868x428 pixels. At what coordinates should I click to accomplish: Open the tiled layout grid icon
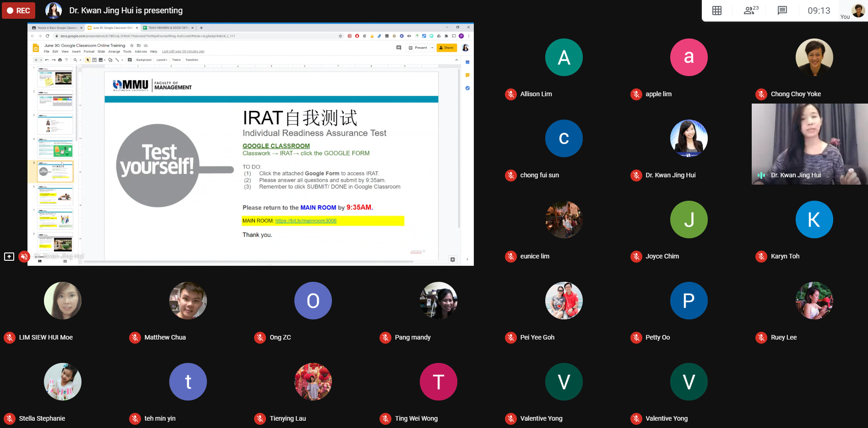point(717,11)
